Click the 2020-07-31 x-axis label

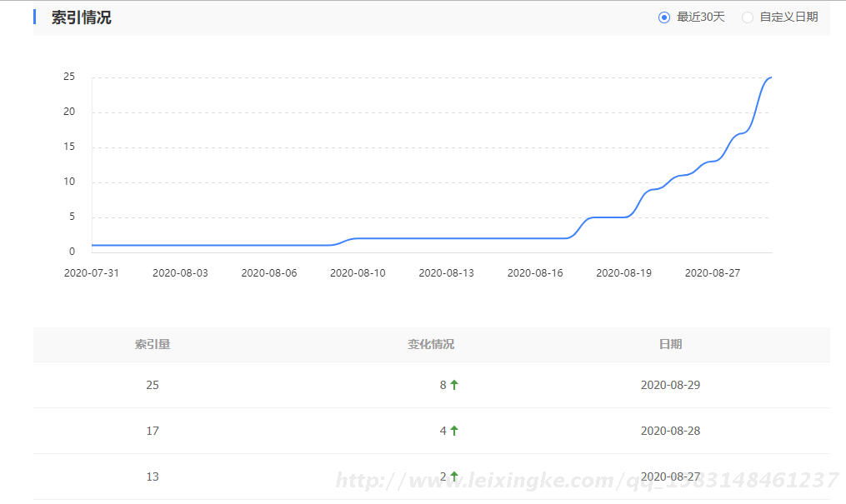coord(92,272)
